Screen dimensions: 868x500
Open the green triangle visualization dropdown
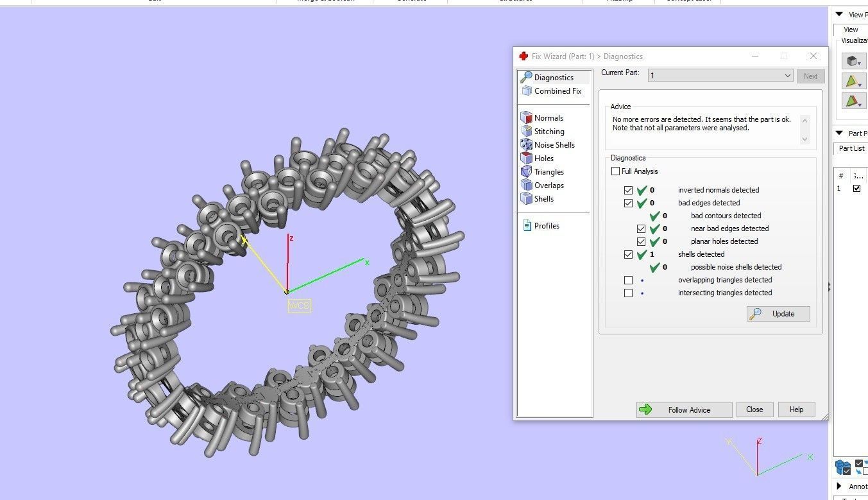pyautogui.click(x=853, y=82)
